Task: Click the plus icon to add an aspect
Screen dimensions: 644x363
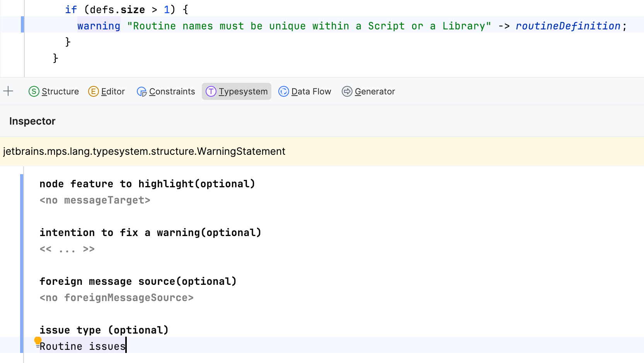Action: point(8,91)
